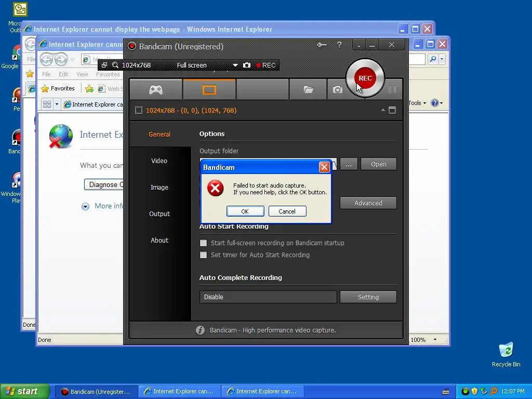Click the Back arrow in Internet Explorer

[47, 59]
